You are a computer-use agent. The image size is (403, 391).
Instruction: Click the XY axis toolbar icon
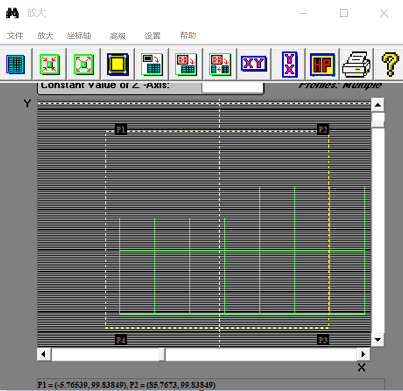[x=254, y=64]
